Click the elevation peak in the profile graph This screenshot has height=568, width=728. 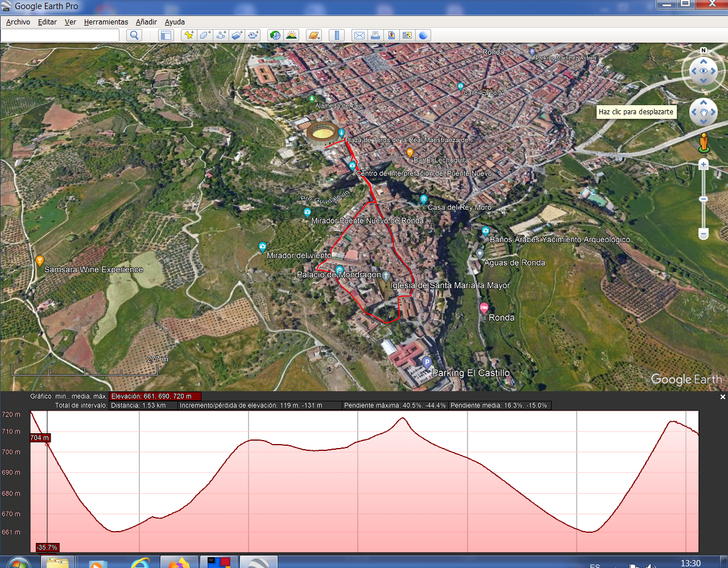[x=403, y=418]
